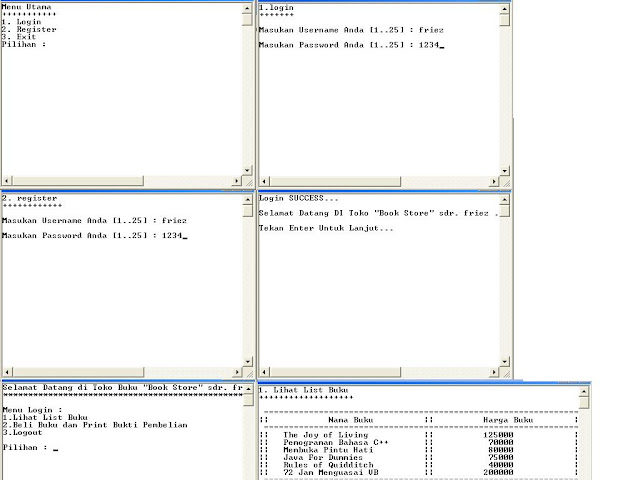Click vertical scrollbar thumb in Menu Login window
This screenshot has width=640, height=480.
[248, 400]
